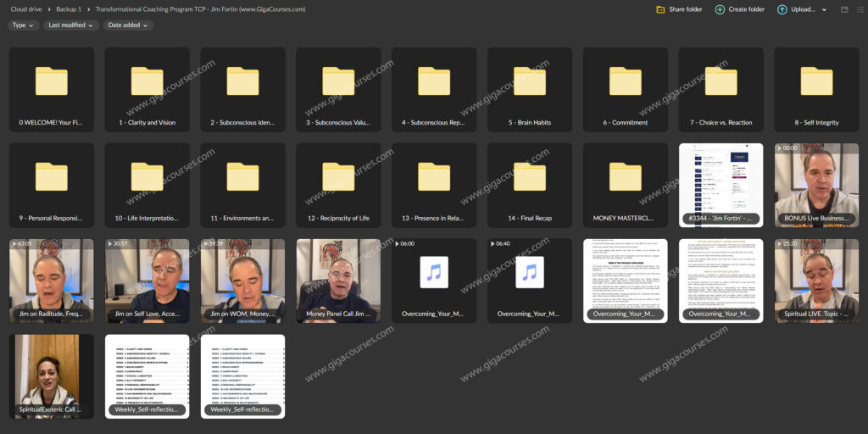Open the 1 - Clarity and Vision folder

point(147,89)
